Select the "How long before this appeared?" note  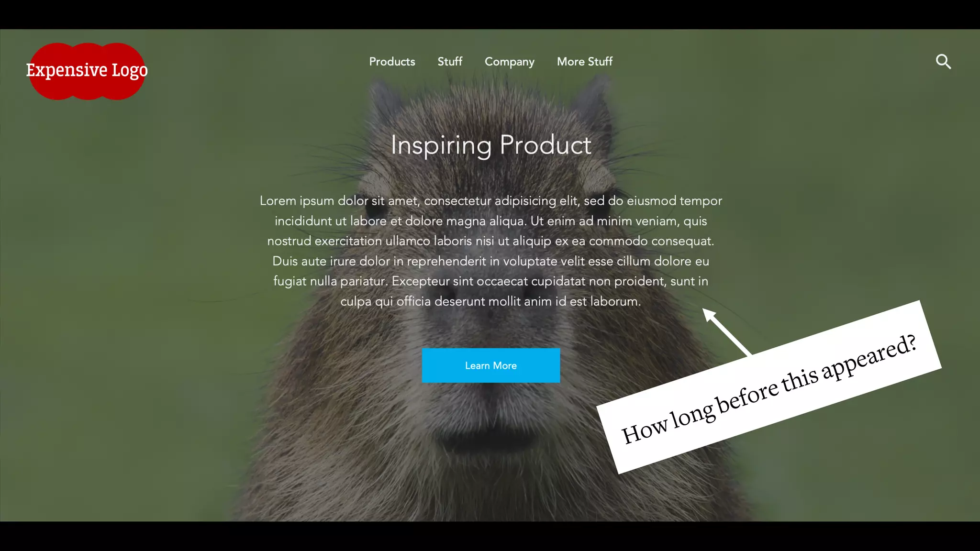click(x=768, y=387)
